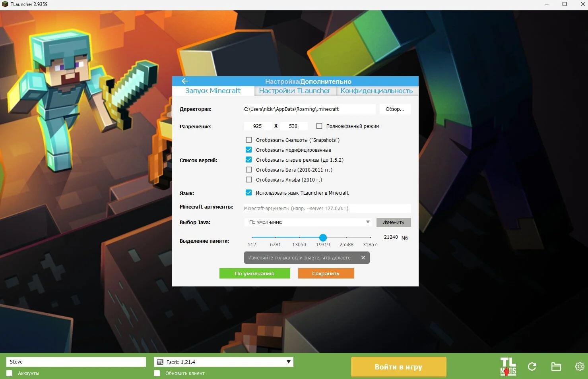Click the refresh icon in bottom bar

[x=532, y=366]
